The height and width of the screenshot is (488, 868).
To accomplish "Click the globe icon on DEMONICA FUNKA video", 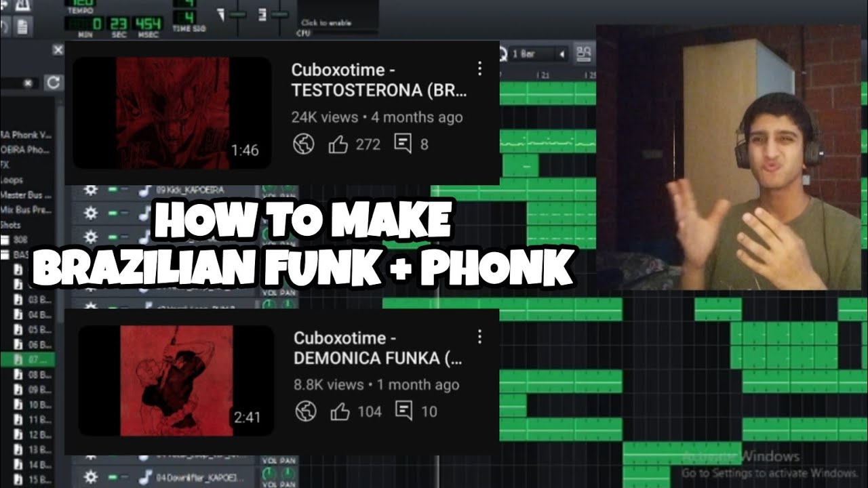I will pyautogui.click(x=307, y=411).
